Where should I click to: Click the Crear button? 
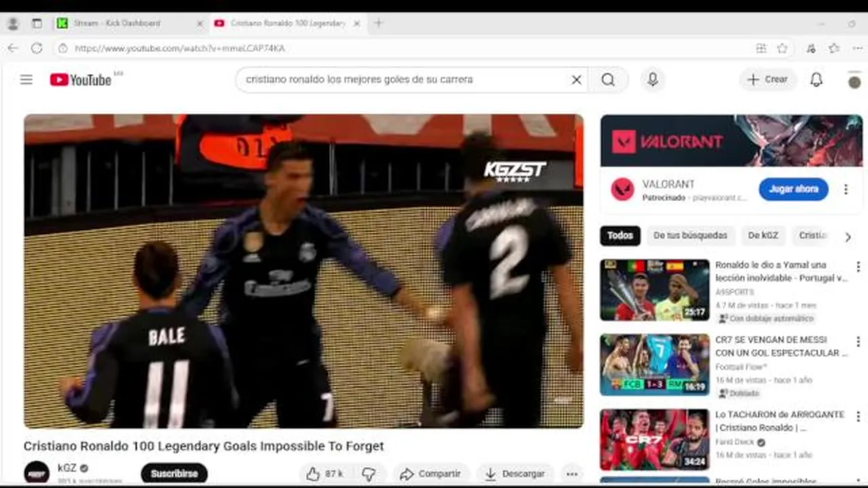(768, 80)
